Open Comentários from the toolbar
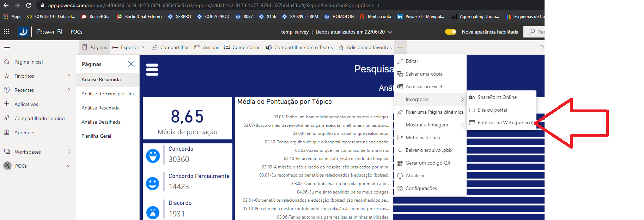 tap(242, 47)
